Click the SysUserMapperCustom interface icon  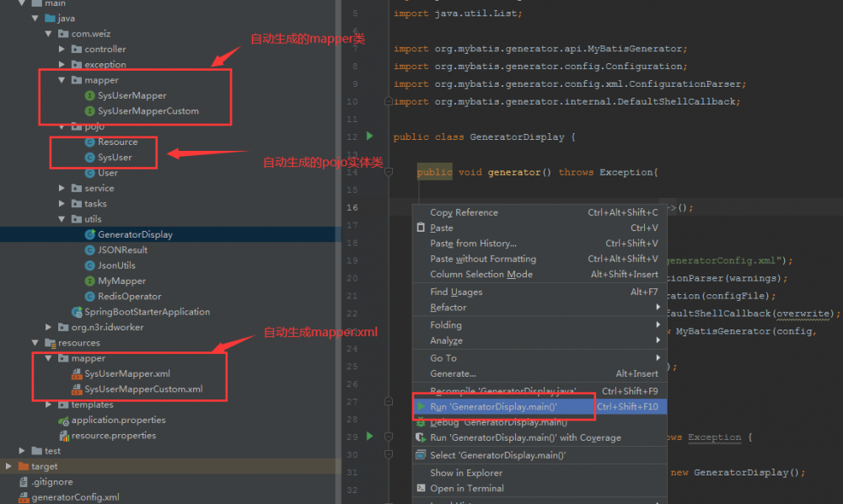[x=90, y=111]
